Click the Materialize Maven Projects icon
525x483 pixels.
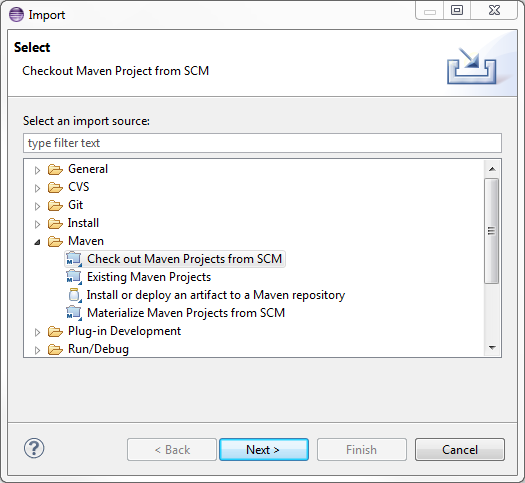click(x=74, y=313)
